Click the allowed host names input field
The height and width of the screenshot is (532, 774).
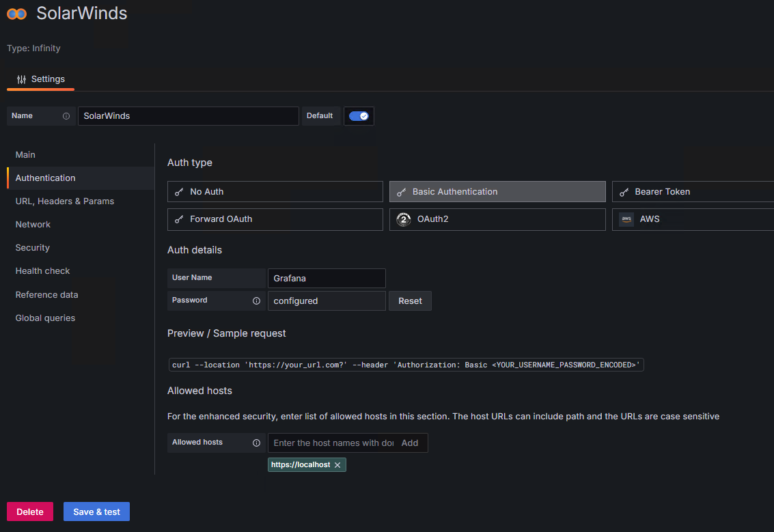(x=333, y=443)
